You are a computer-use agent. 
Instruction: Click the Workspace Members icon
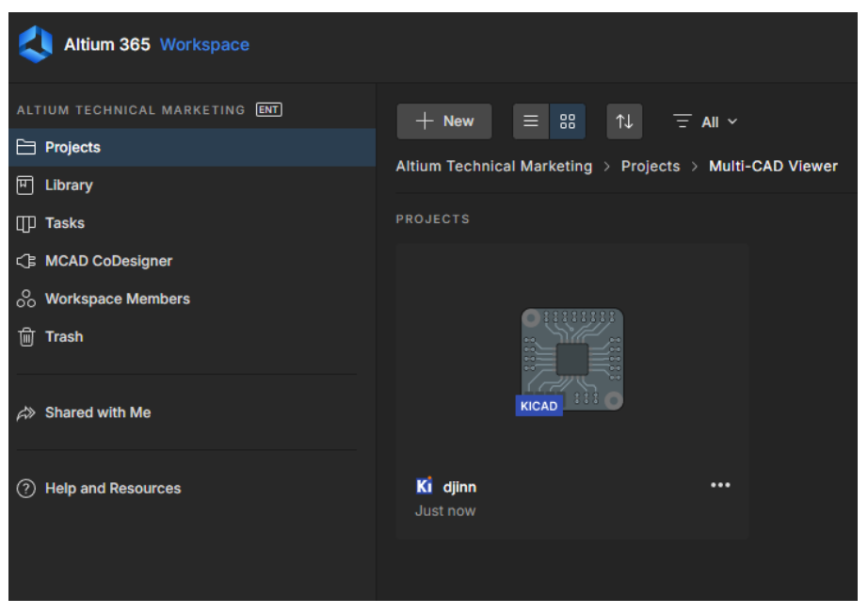(26, 299)
